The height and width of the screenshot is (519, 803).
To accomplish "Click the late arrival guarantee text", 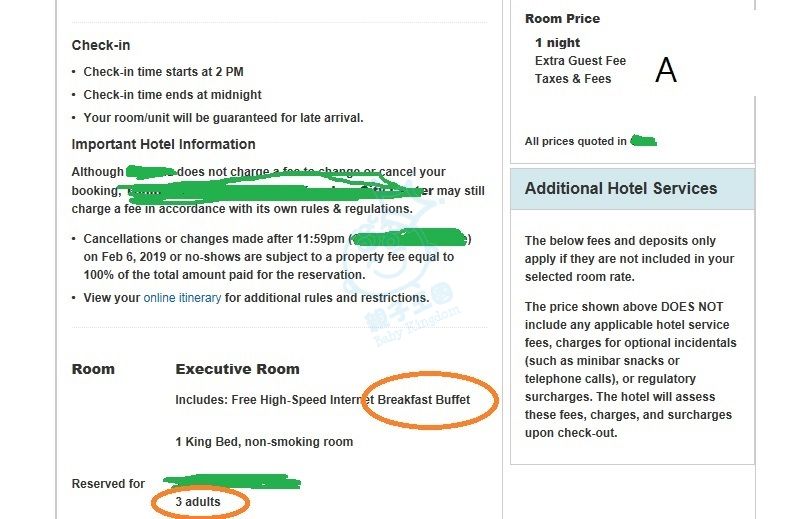I will click(x=223, y=118).
